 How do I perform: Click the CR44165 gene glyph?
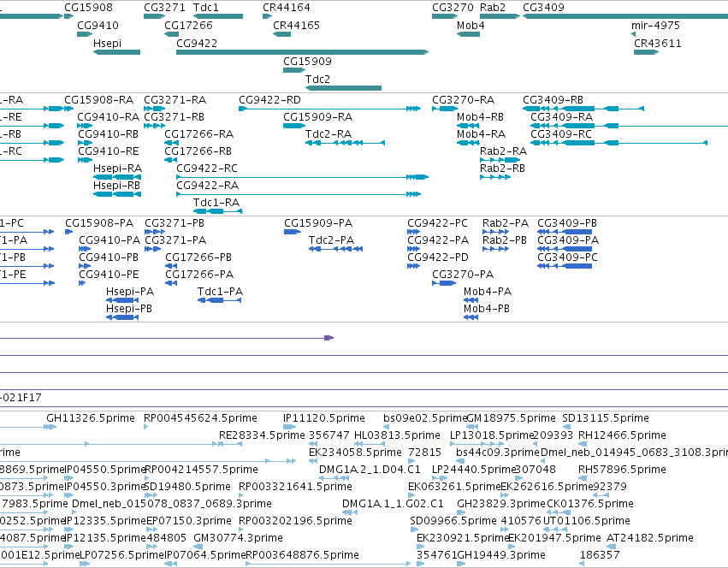click(281, 34)
